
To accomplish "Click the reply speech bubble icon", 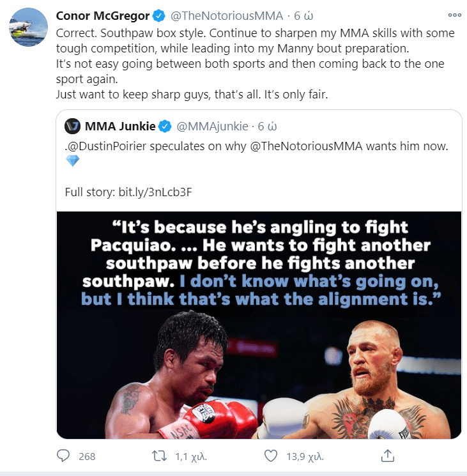I will point(63,456).
